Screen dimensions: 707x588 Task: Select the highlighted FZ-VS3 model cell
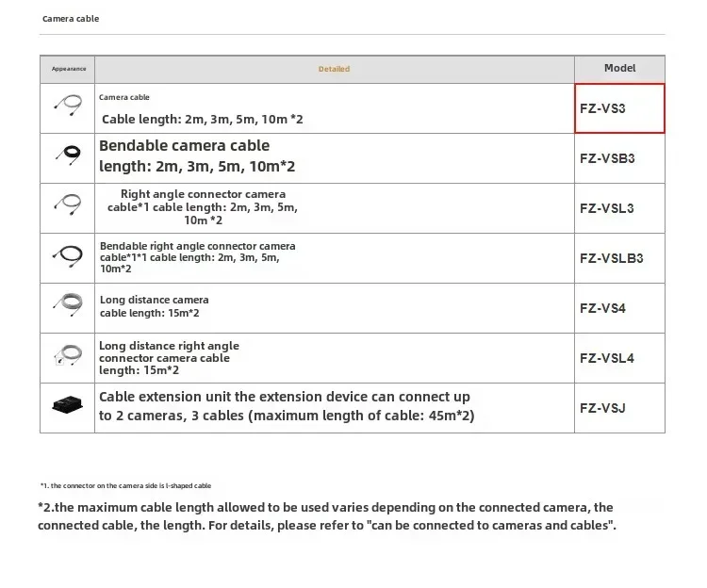coord(619,108)
